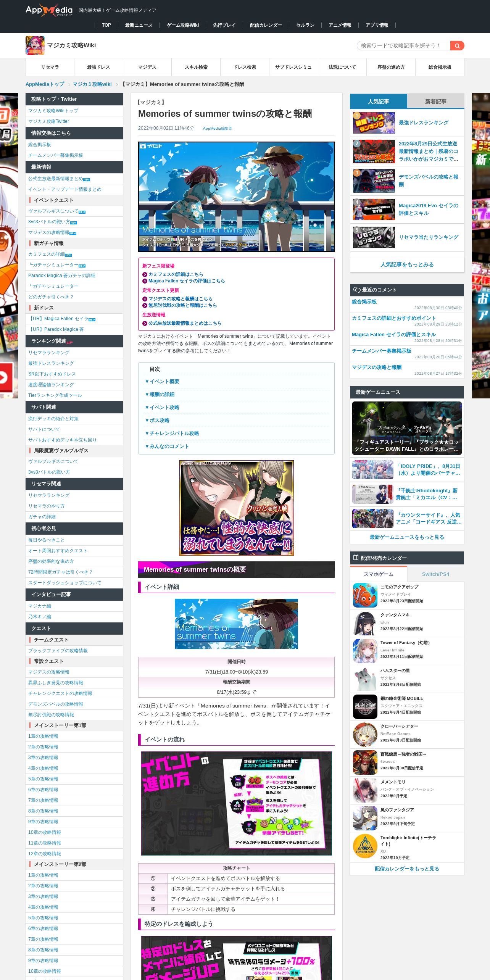Click the AppMedia編集部 author link
Image resolution: width=490 pixels, height=980 pixels.
218,129
